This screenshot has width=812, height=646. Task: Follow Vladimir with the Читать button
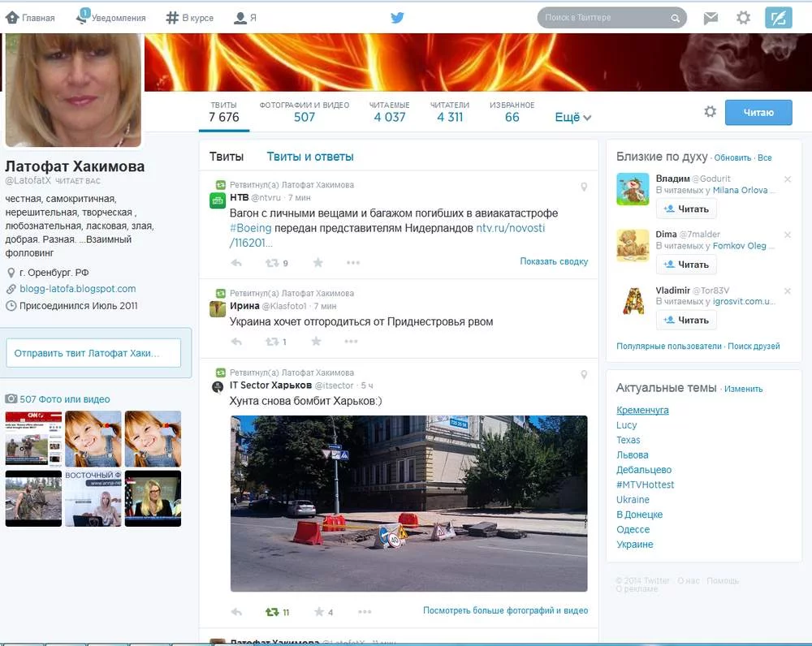click(686, 320)
